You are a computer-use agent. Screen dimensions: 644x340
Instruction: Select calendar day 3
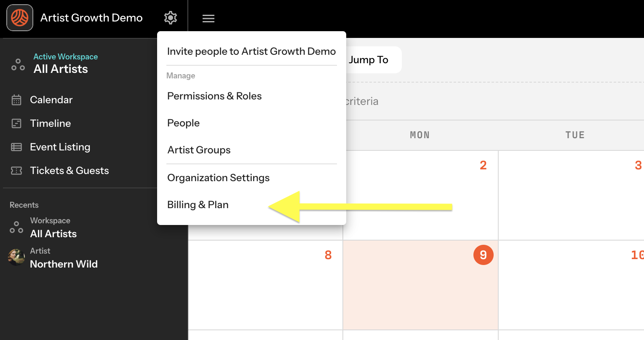pos(639,165)
